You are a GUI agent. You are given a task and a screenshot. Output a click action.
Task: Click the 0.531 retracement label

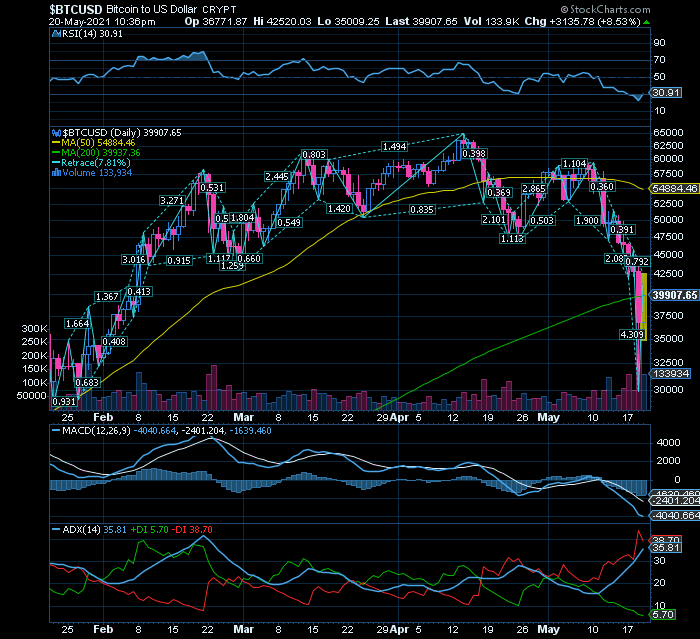coord(212,188)
